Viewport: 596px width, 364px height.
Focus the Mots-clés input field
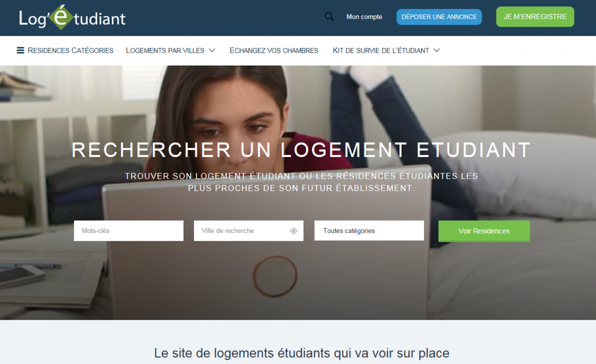click(x=129, y=231)
